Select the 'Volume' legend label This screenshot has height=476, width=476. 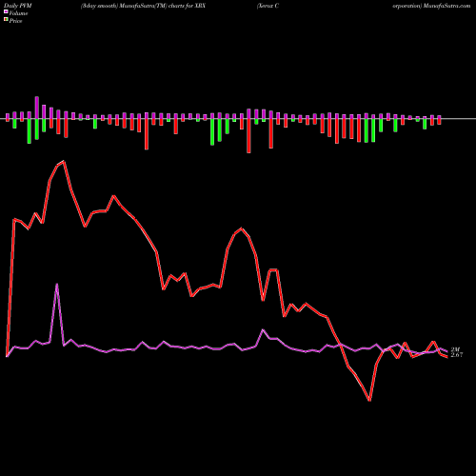tap(18, 13)
